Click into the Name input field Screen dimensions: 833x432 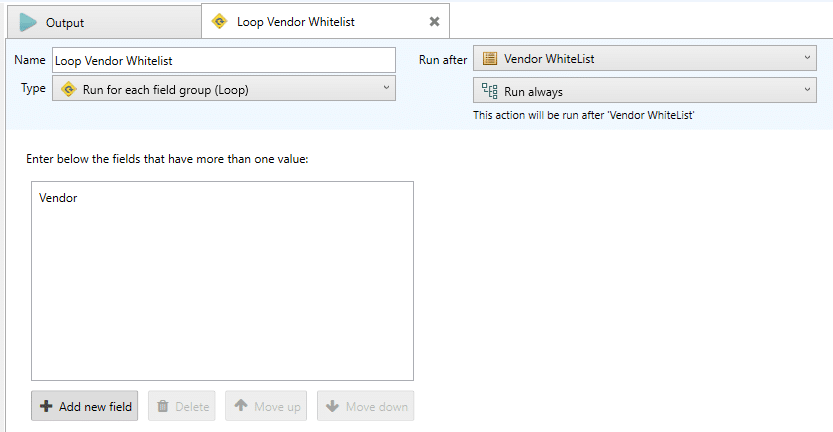point(224,60)
